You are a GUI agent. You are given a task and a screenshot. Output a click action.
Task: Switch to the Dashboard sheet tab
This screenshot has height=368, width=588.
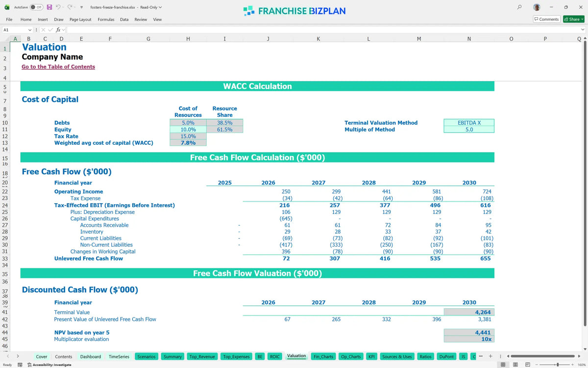coord(91,357)
